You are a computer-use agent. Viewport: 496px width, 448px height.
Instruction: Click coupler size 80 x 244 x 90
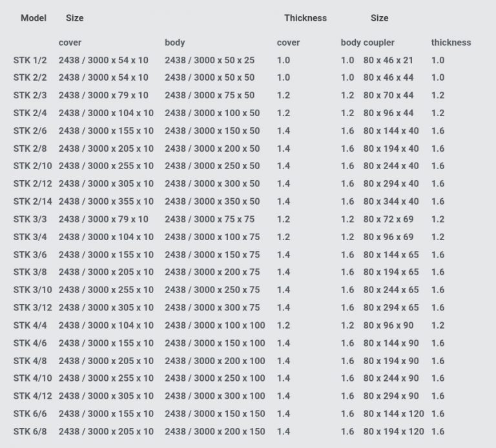(391, 378)
